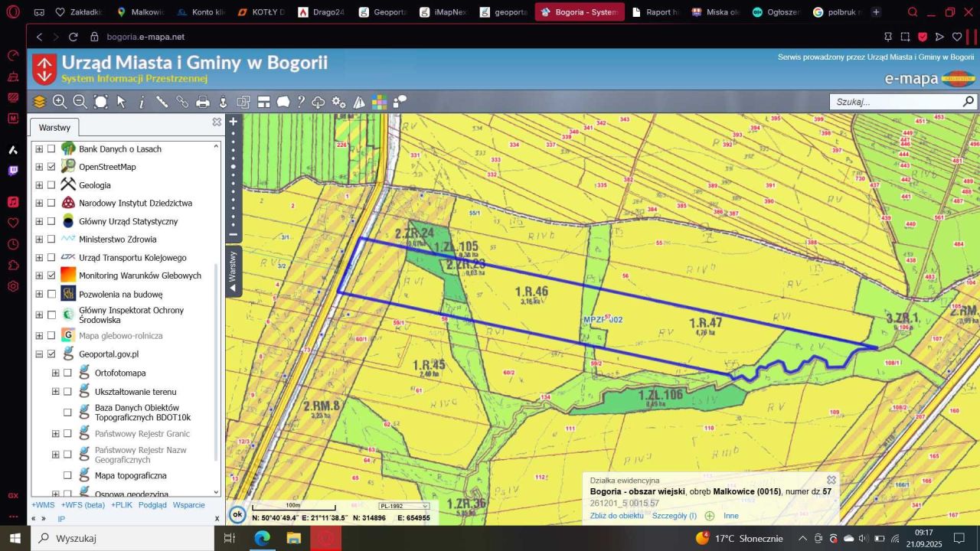Select the polygon drawing tool

[x=283, y=102]
